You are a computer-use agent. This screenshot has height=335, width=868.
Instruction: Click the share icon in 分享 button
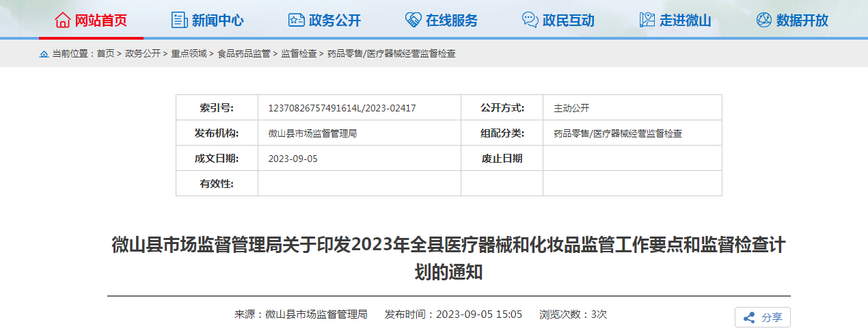click(749, 318)
